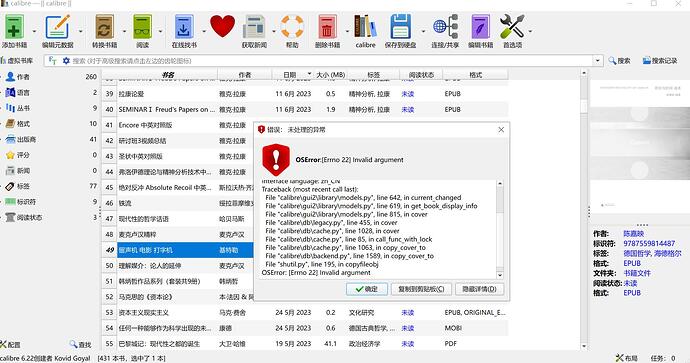Select book row 40 SEMINAR I Freud's Papers
690x363 pixels.
(x=305, y=109)
